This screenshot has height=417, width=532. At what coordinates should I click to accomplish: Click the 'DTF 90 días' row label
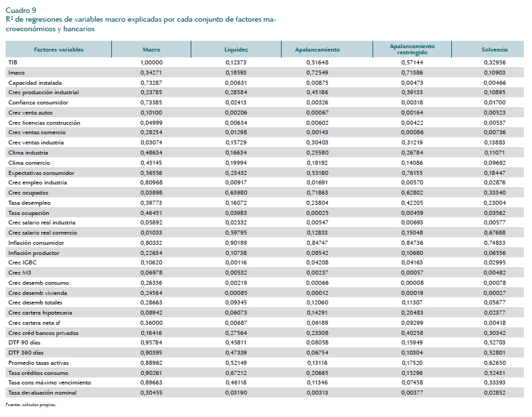click(x=25, y=342)
